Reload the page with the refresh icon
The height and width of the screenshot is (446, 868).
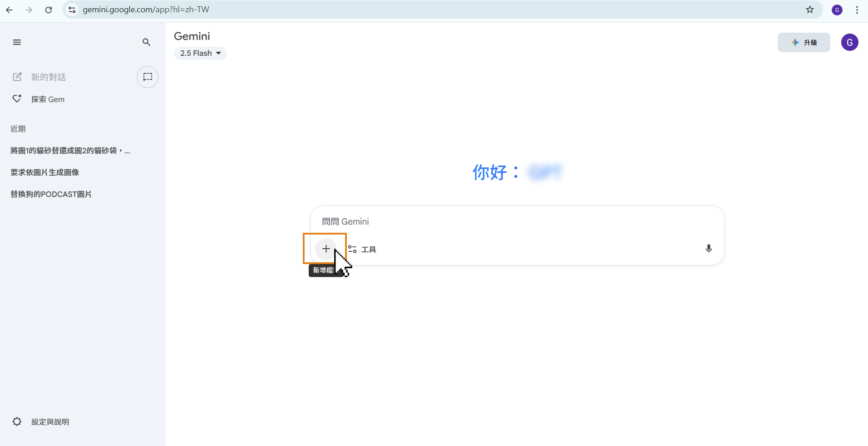(x=49, y=10)
